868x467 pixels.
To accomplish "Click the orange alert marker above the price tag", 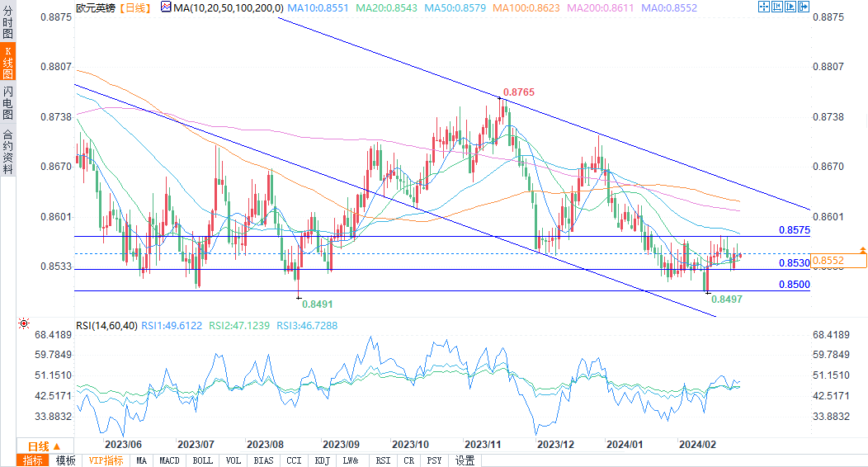I will [862, 251].
